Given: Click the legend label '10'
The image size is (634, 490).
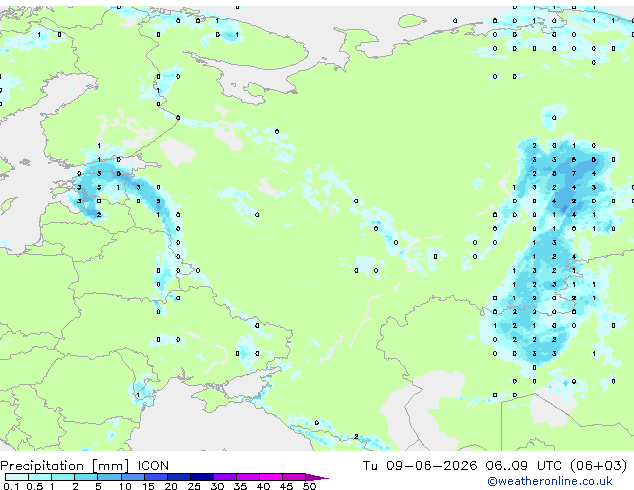Looking at the screenshot, I should tap(125, 486).
